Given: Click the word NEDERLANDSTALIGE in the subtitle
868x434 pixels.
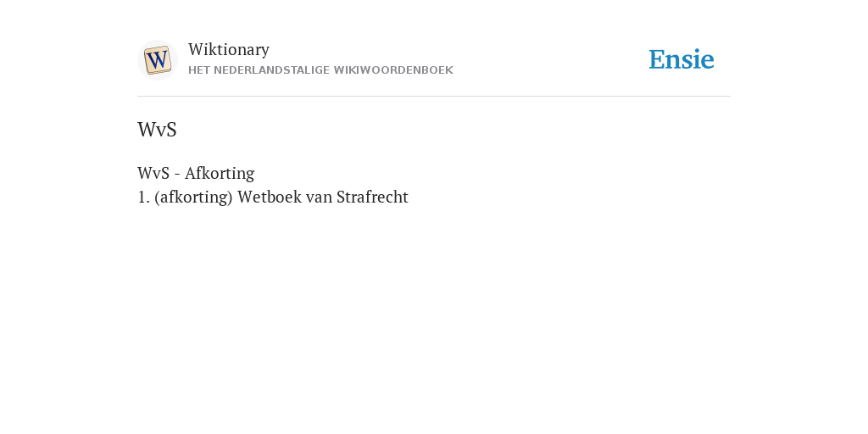Looking at the screenshot, I should 272,70.
